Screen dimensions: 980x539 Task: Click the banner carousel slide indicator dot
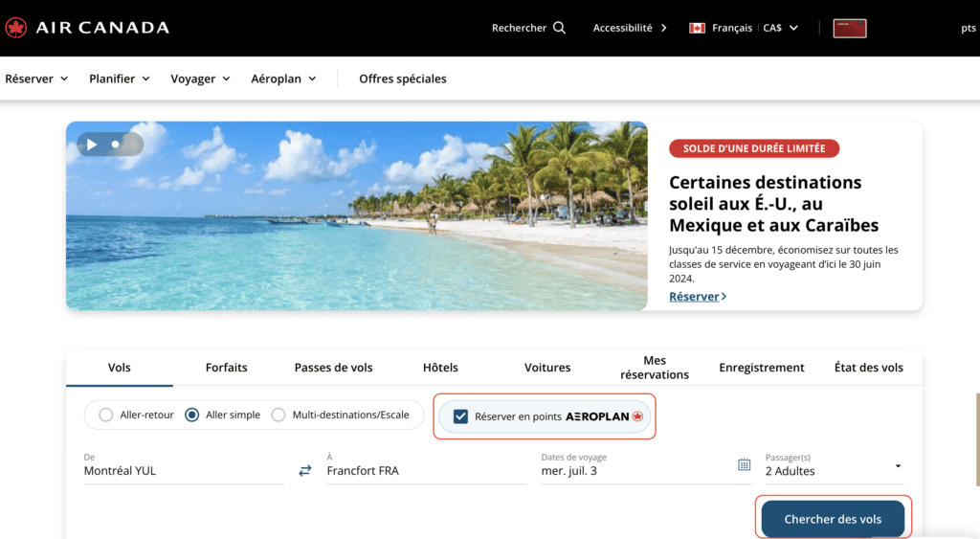coord(116,145)
